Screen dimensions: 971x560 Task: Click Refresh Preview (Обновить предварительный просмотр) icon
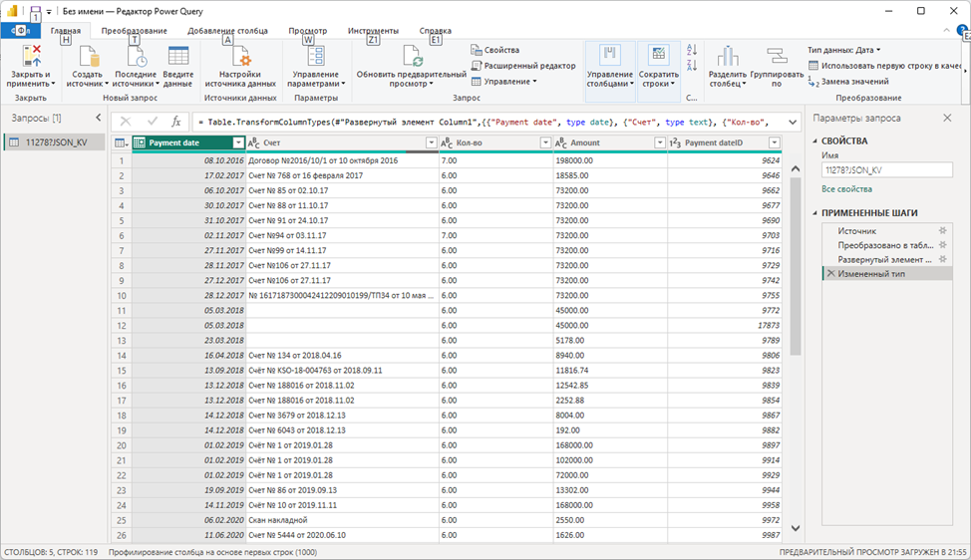click(x=412, y=56)
